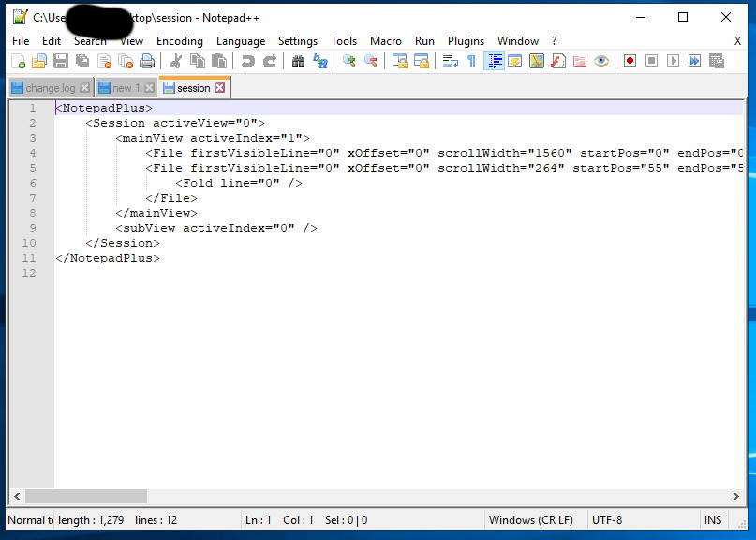Viewport: 756px width, 540px height.
Task: Click the Print toolbar icon
Action: [x=147, y=60]
